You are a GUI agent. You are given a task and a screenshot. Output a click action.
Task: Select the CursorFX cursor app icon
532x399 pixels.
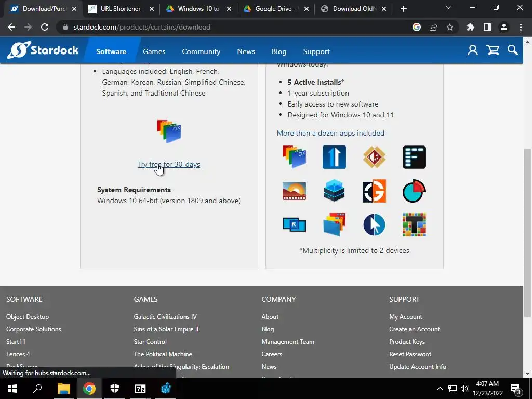[374, 224]
